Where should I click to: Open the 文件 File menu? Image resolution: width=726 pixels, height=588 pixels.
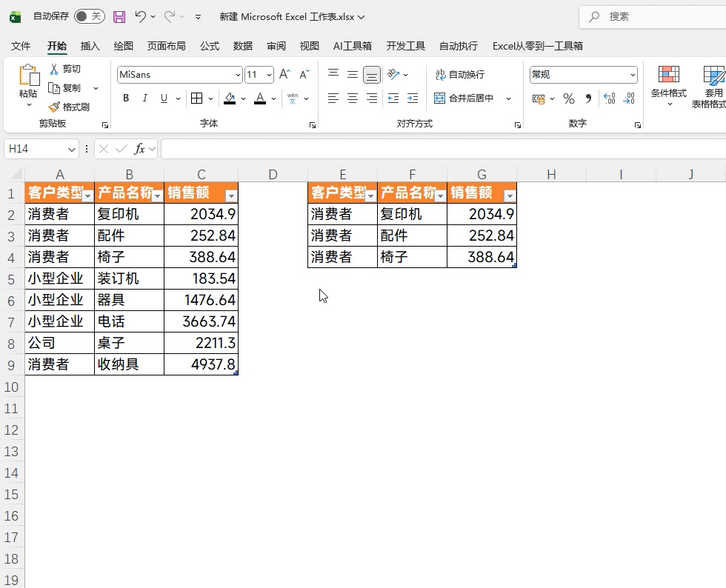[21, 46]
